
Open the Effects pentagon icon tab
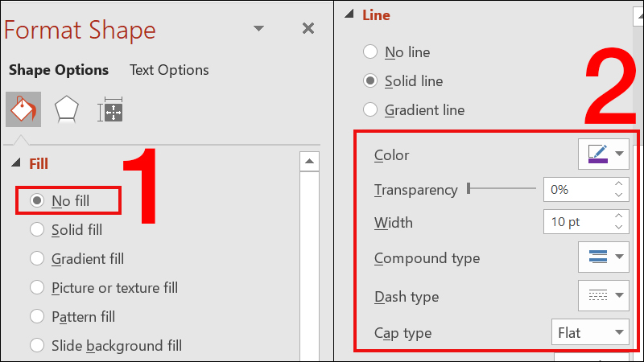pyautogui.click(x=66, y=110)
